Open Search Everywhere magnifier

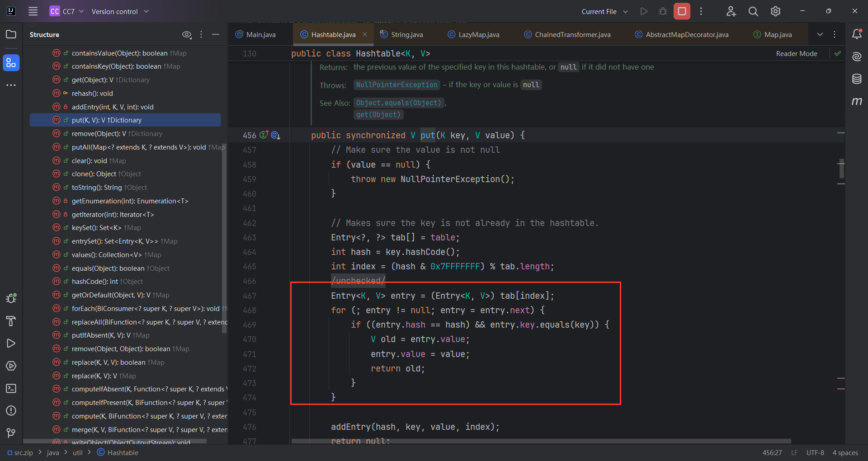click(x=753, y=11)
